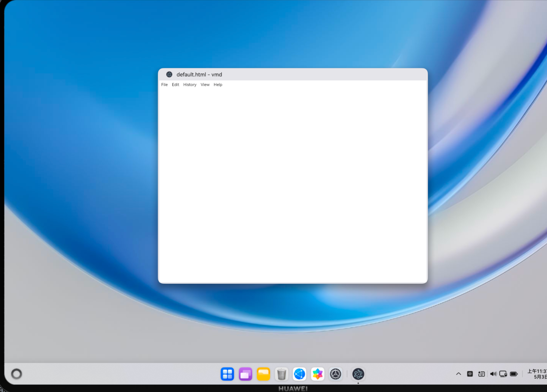Open the blue app launcher grid in dock
The image size is (547, 392).
(227, 374)
